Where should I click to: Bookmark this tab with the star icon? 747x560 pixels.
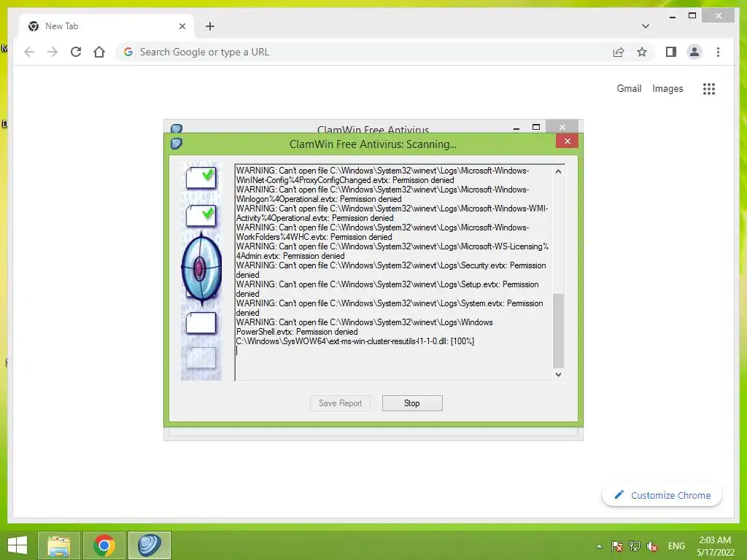(642, 52)
